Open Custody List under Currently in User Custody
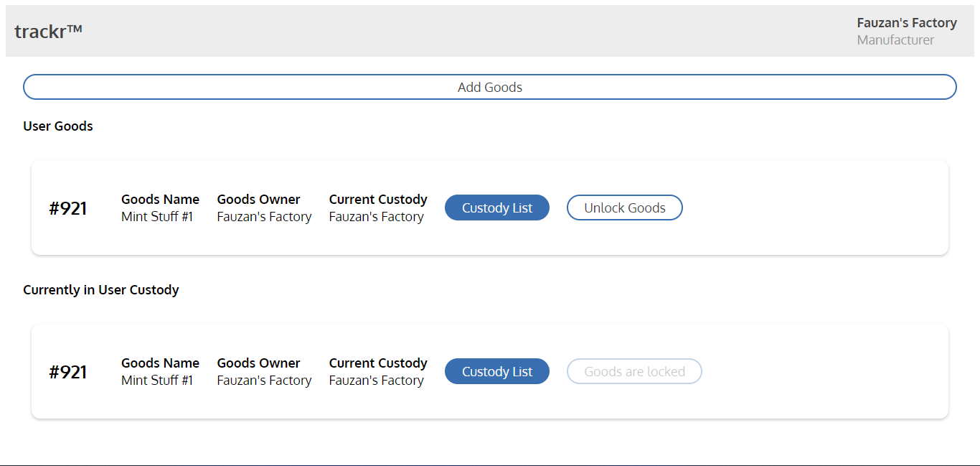 496,372
